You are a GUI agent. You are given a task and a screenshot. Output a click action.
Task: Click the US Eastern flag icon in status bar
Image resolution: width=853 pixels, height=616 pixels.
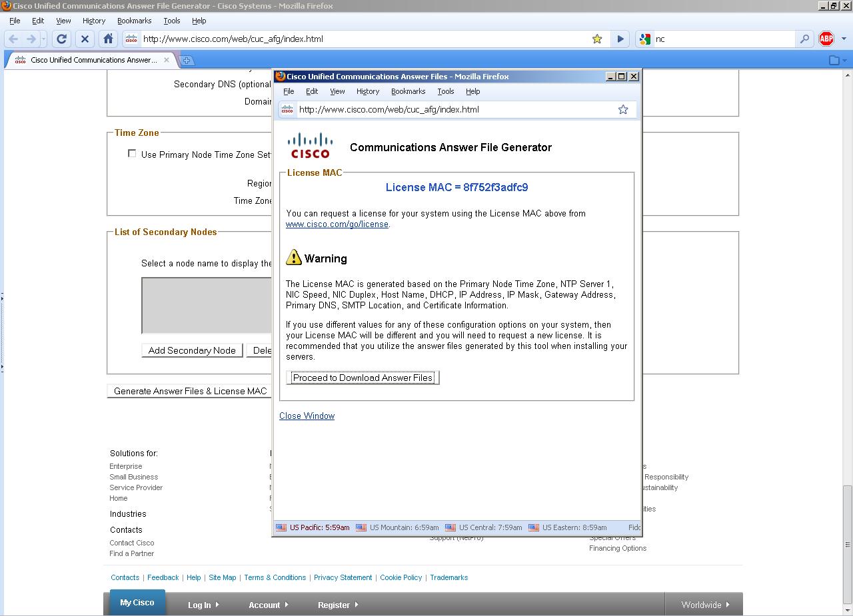[534, 527]
